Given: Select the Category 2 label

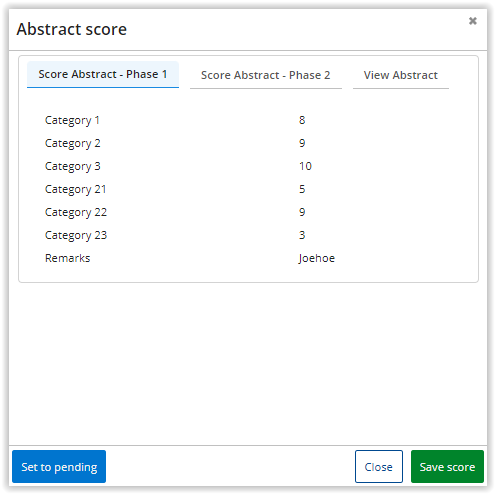Looking at the screenshot, I should pyautogui.click(x=73, y=143).
